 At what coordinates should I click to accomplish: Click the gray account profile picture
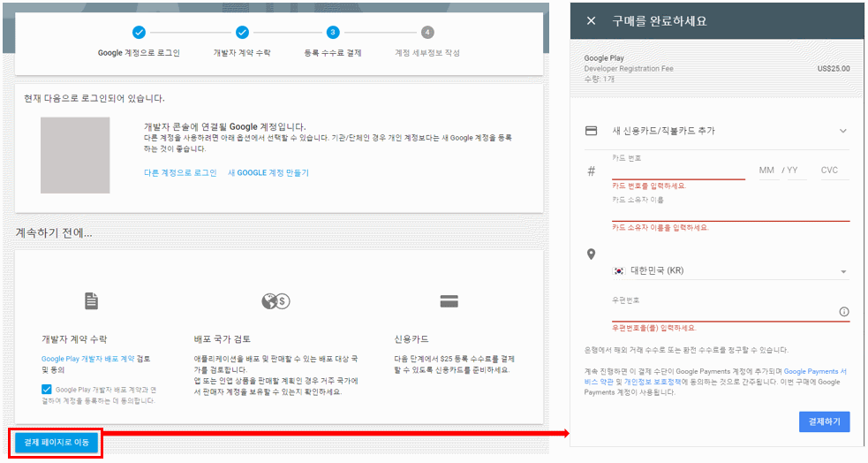[75, 156]
